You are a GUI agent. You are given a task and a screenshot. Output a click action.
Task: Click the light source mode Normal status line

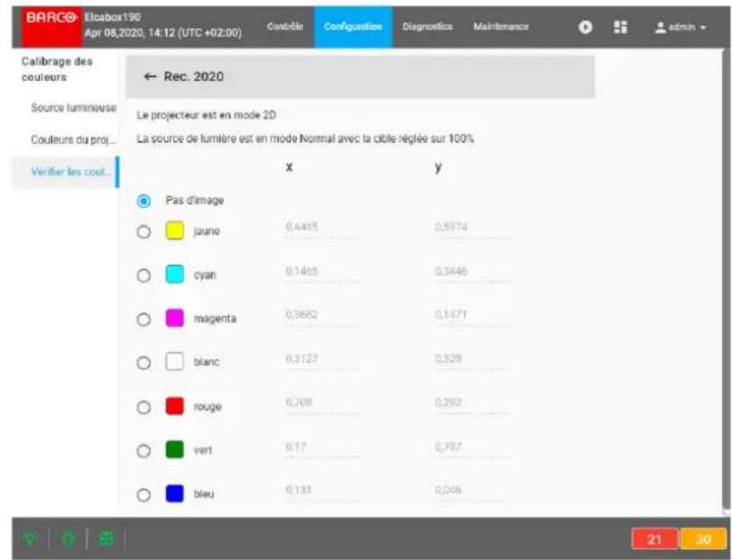tap(305, 139)
